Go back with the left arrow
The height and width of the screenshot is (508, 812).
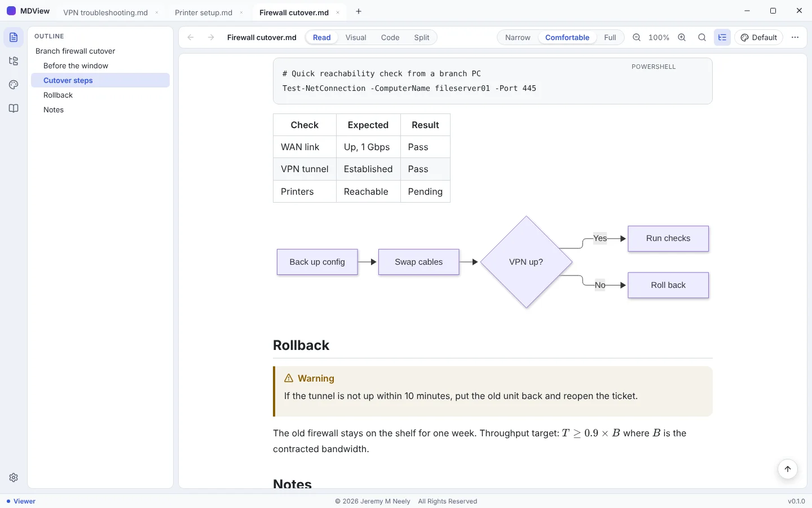pos(191,38)
